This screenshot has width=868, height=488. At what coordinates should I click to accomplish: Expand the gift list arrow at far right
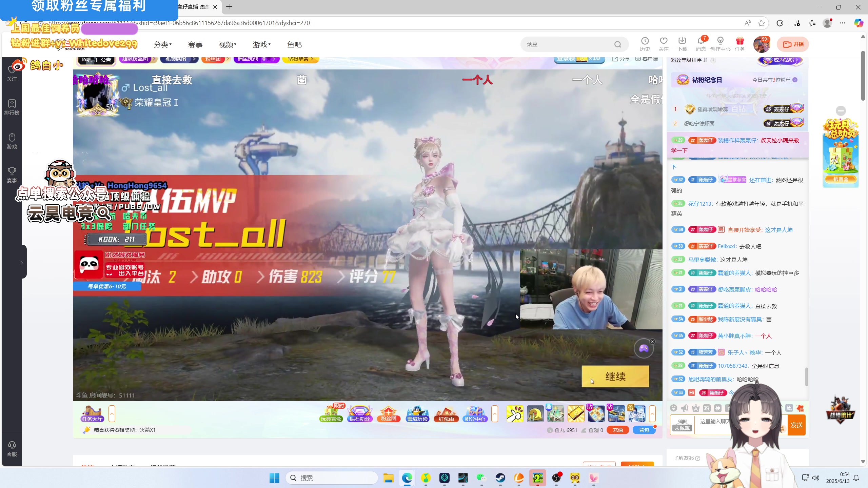pyautogui.click(x=652, y=414)
